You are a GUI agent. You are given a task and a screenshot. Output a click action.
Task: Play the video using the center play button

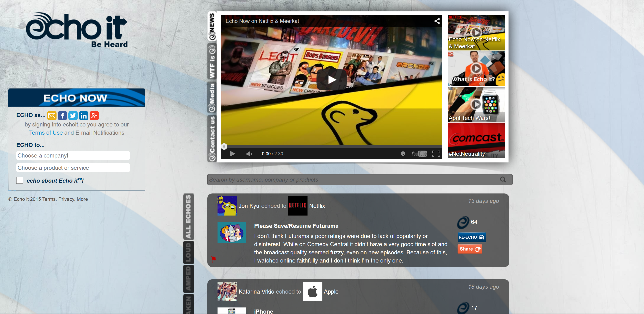tap(332, 80)
